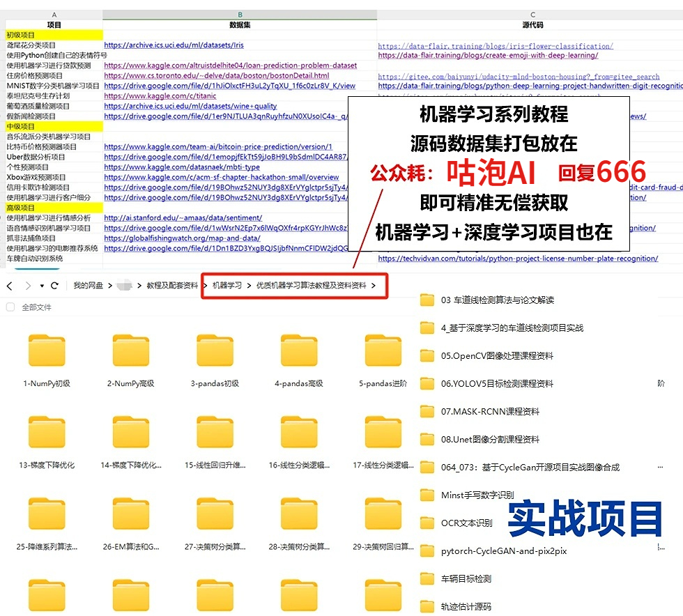Go back with the left arrow button
This screenshot has height=616, width=683.
pyautogui.click(x=10, y=286)
